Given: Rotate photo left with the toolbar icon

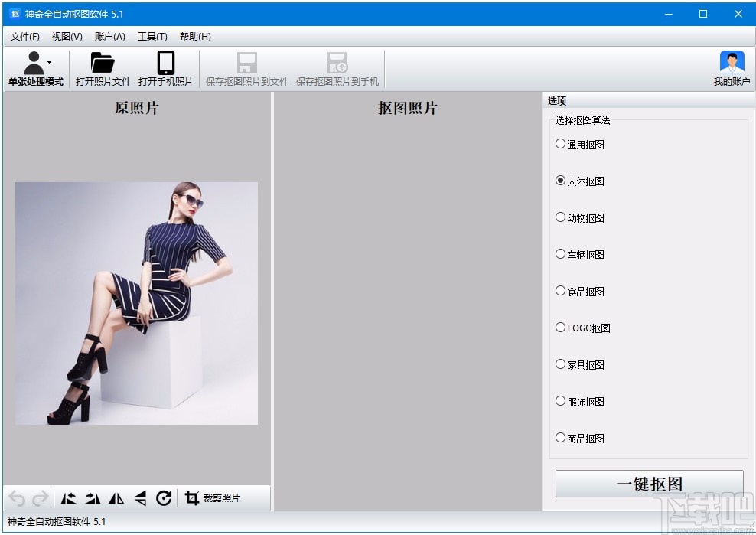Looking at the screenshot, I should (x=69, y=498).
